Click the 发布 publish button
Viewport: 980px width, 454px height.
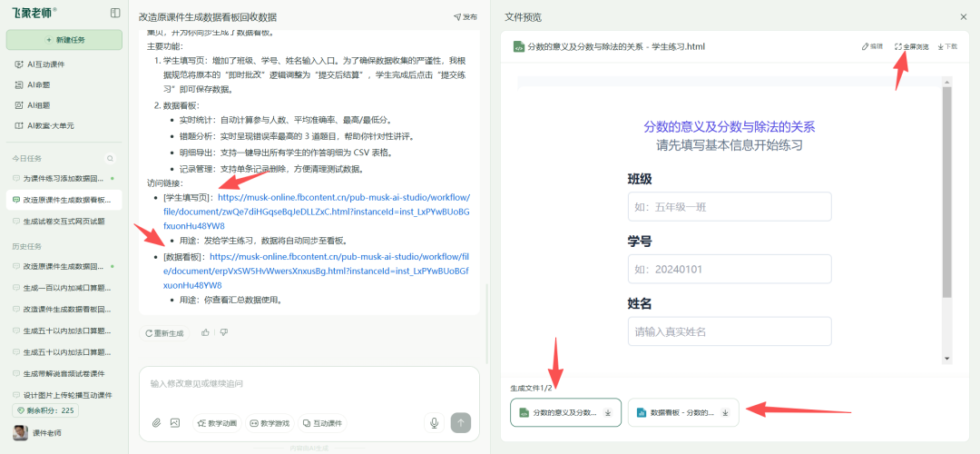(465, 17)
